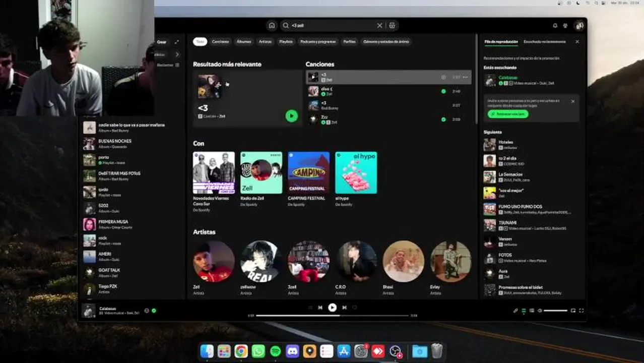Viewport: 644px width, 363px height.
Task: Select the Playlists filter chip
Action: point(286,42)
